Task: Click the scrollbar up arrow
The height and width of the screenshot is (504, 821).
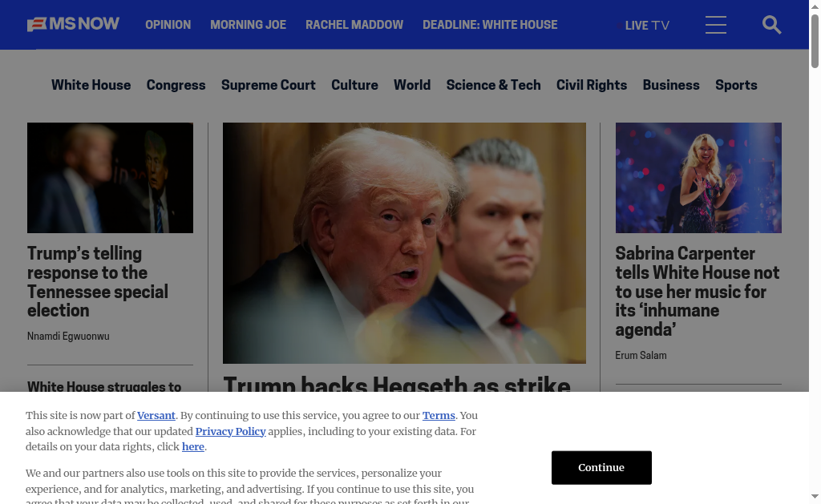Action: pyautogui.click(x=815, y=6)
